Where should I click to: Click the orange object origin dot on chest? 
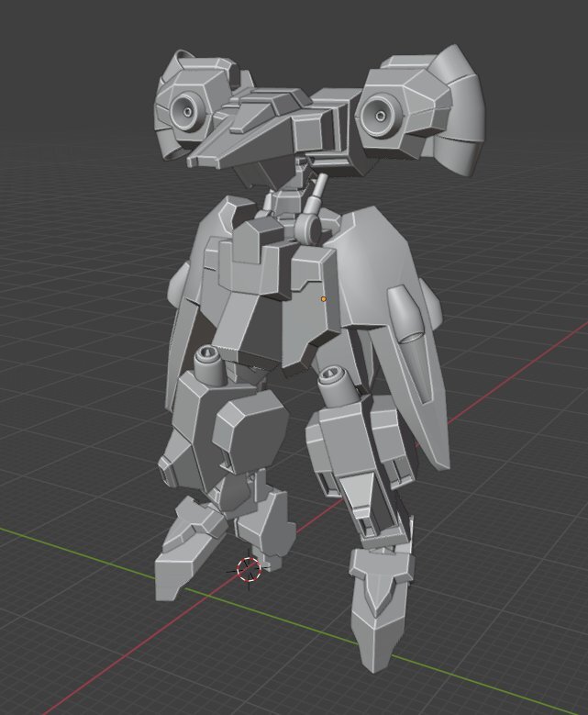click(324, 299)
